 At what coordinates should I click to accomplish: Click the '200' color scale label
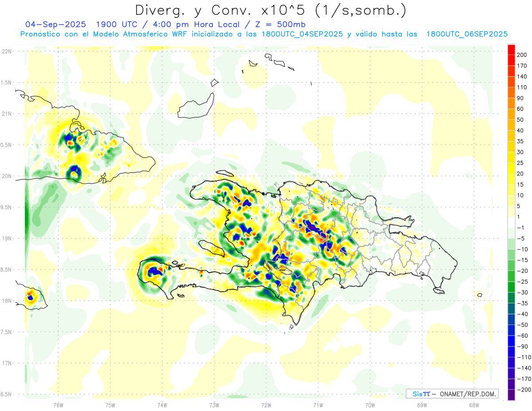[x=523, y=55]
